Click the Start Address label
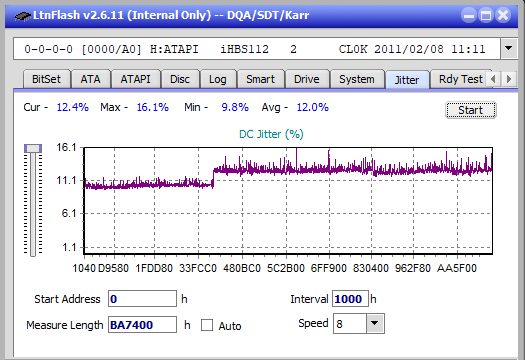 (67, 299)
